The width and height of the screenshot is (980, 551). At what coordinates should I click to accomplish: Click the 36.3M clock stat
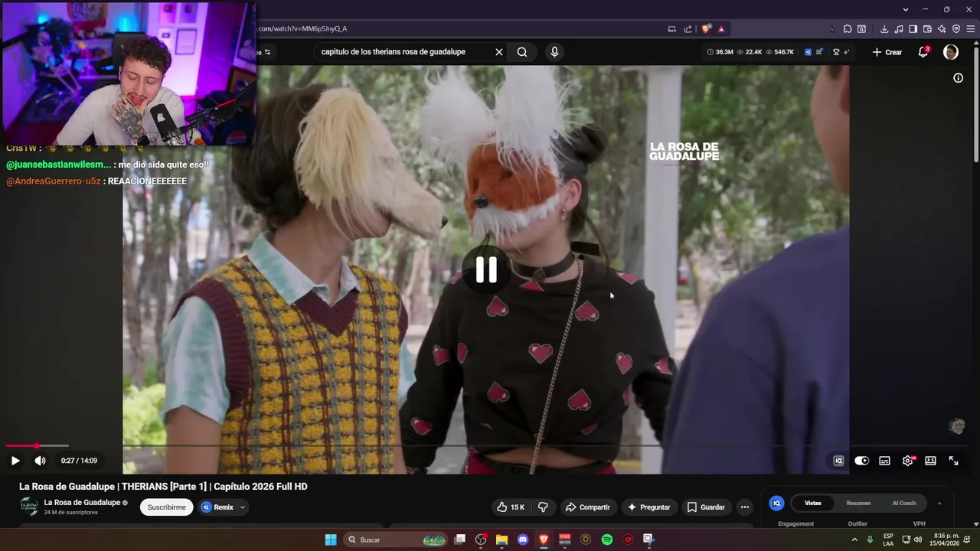click(720, 52)
